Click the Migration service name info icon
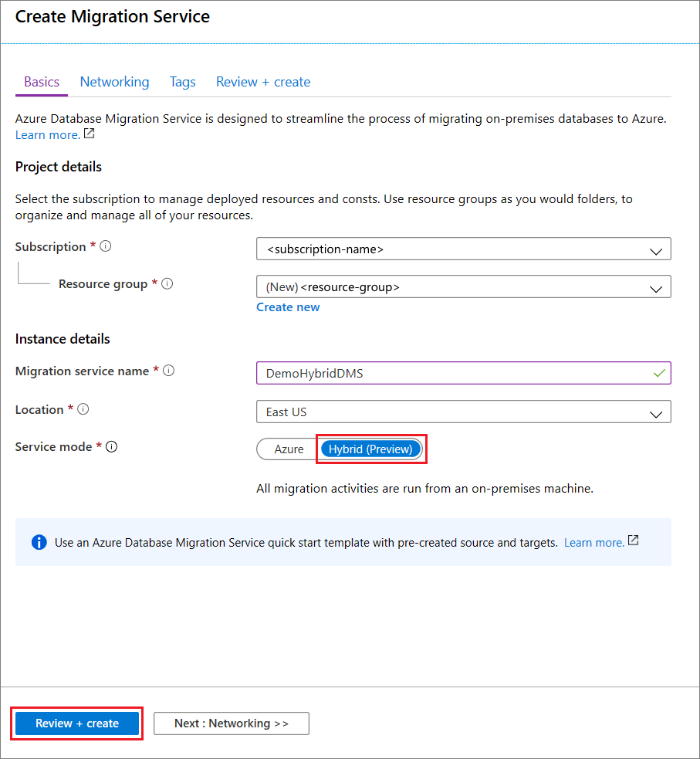 168,371
